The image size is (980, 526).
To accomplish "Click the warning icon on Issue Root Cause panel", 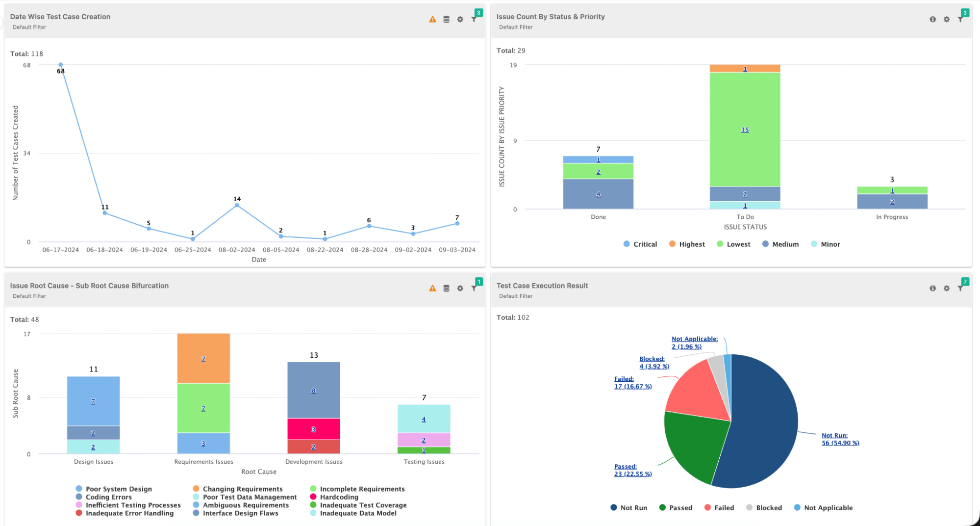I will [x=432, y=289].
